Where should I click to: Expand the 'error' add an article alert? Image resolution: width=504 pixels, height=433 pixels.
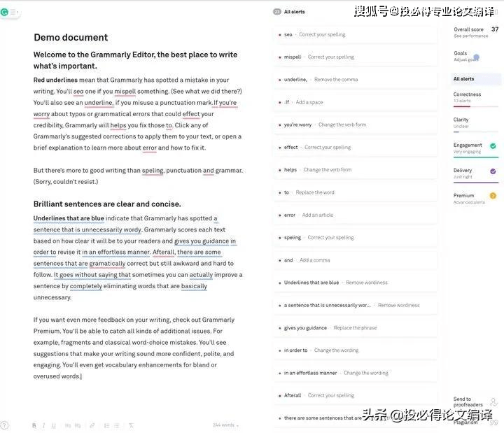point(356,215)
